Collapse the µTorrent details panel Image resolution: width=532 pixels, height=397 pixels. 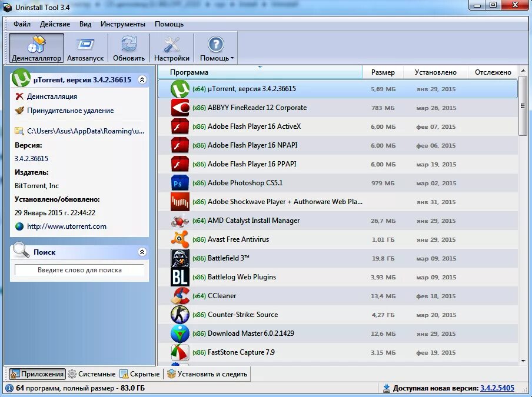(142, 79)
